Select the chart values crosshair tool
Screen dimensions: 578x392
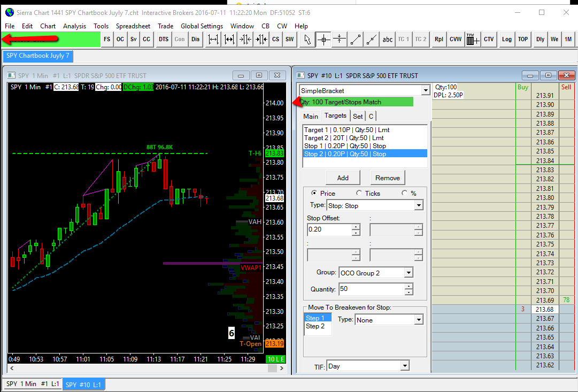point(323,39)
